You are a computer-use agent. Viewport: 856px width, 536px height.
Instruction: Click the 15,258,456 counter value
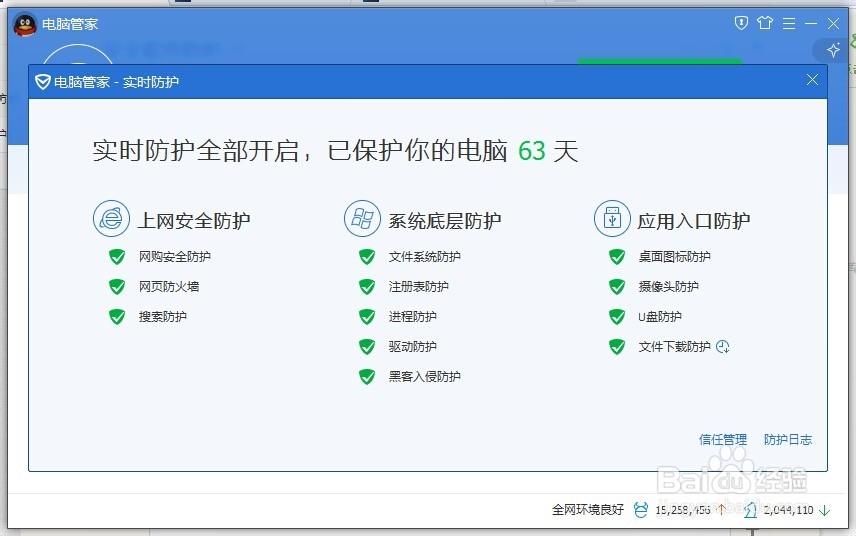[x=683, y=510]
